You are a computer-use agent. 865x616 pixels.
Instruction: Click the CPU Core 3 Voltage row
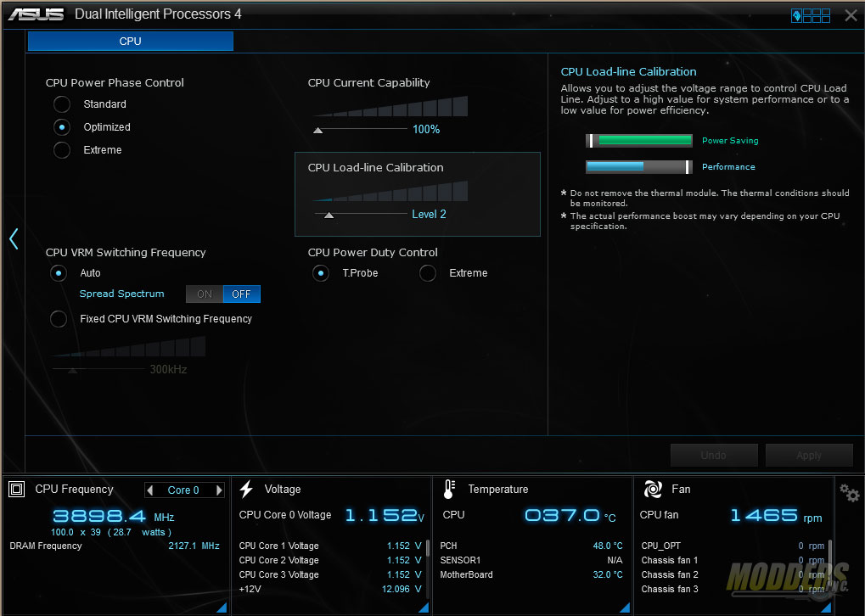click(x=330, y=574)
